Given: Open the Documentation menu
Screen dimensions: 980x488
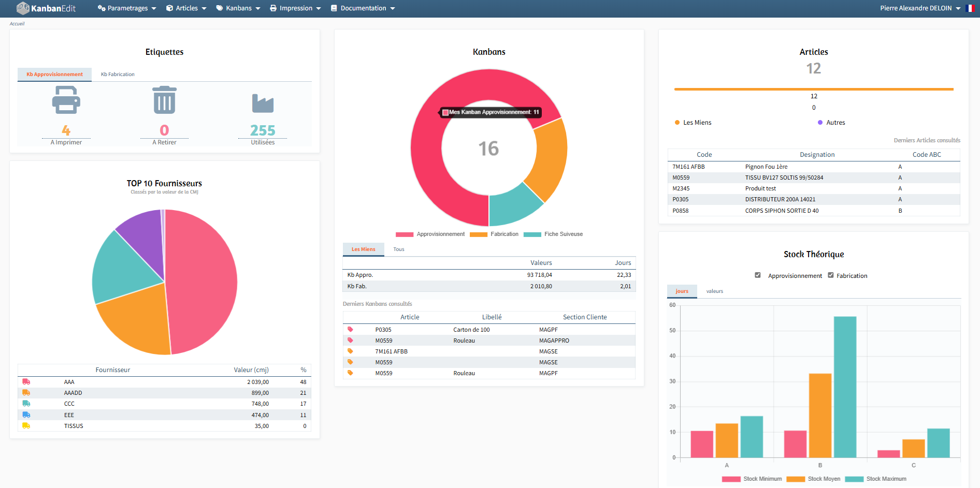Looking at the screenshot, I should [x=363, y=8].
